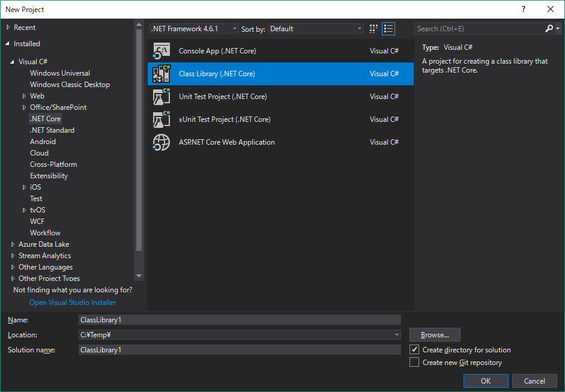Select xUnit Test Project (.NET Core) row
This screenshot has width=565, height=392.
280,119
